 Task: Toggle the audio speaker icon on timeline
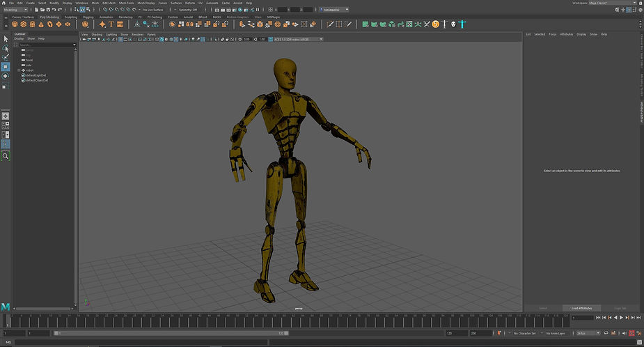625,333
